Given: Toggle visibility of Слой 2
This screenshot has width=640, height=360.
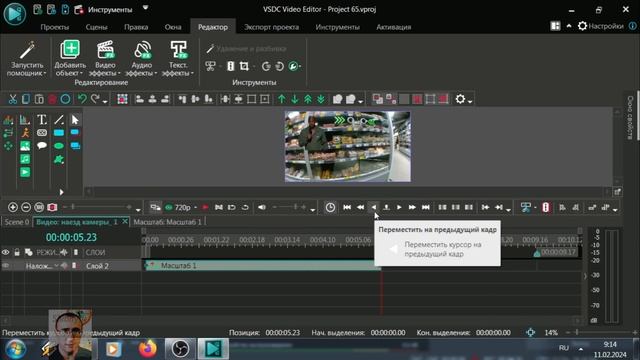Looking at the screenshot, I should click(5, 266).
